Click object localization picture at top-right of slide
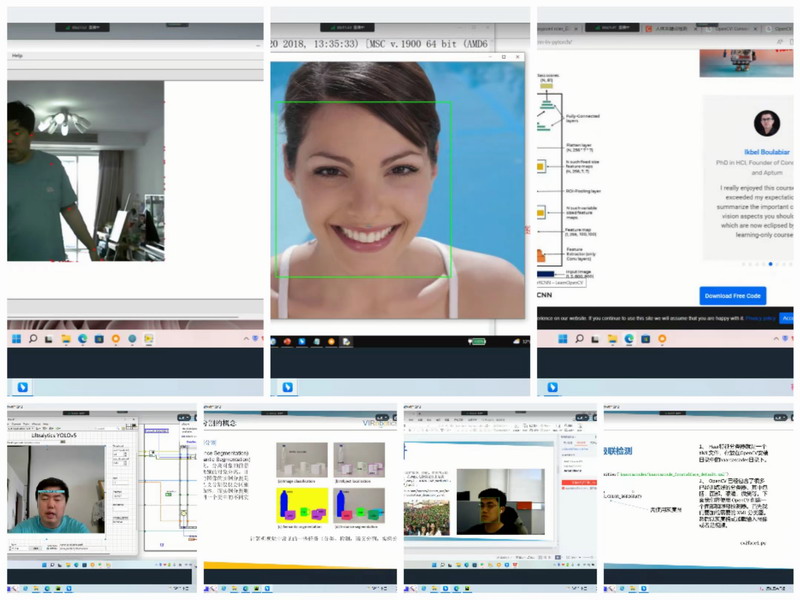The width and height of the screenshot is (800, 600). point(359,460)
